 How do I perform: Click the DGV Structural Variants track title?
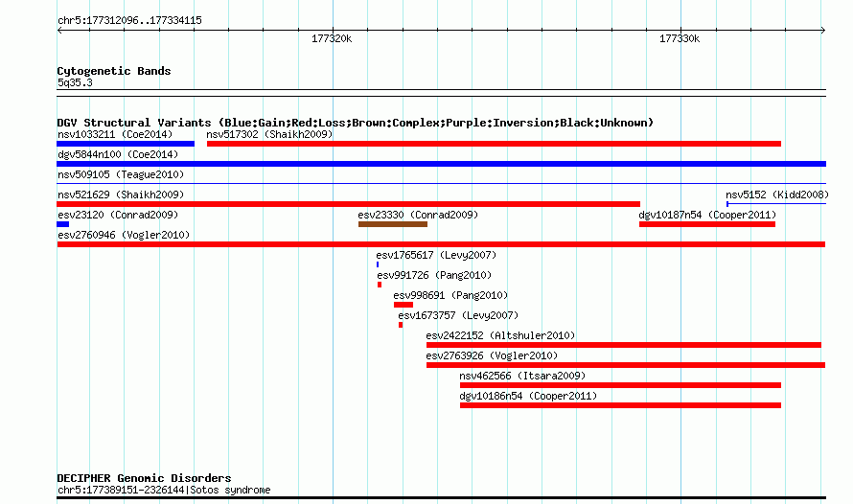356,123
